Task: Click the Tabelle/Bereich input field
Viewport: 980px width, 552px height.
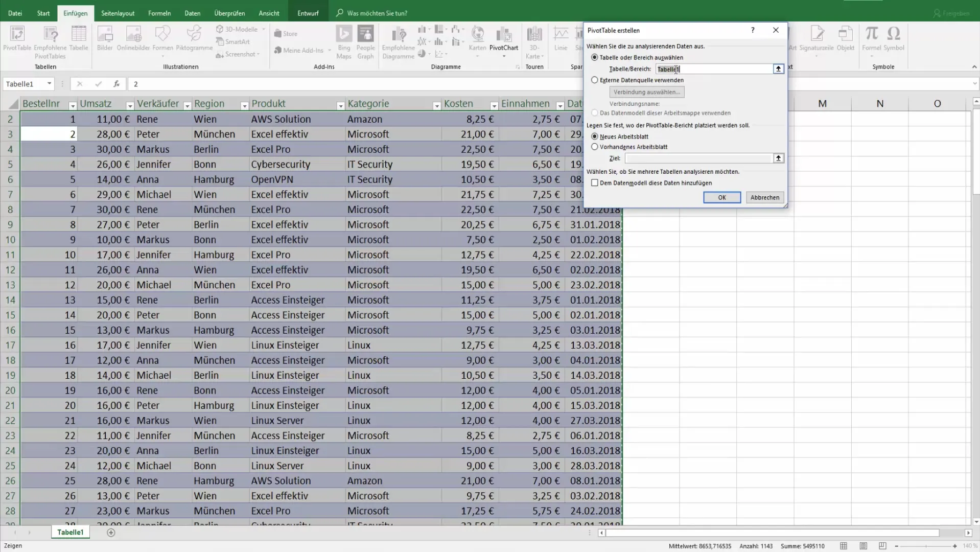Action: tap(714, 69)
